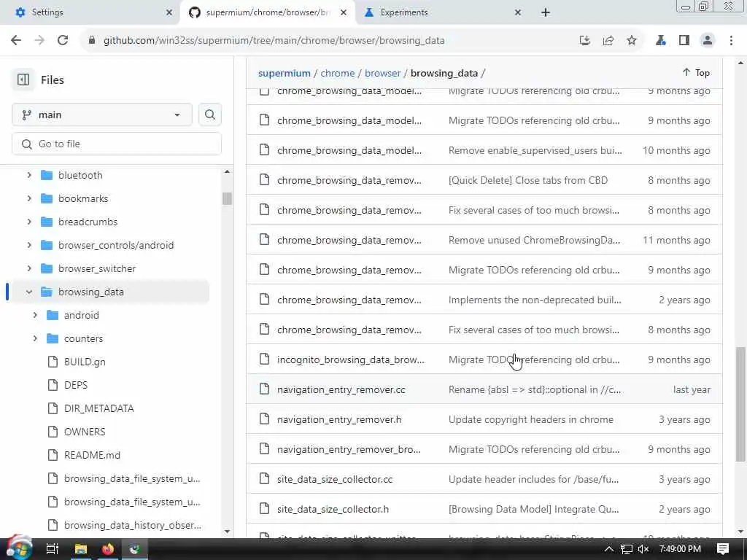Expand the counters subfolder chevron
Image resolution: width=747 pixels, height=560 pixels.
pyautogui.click(x=35, y=338)
